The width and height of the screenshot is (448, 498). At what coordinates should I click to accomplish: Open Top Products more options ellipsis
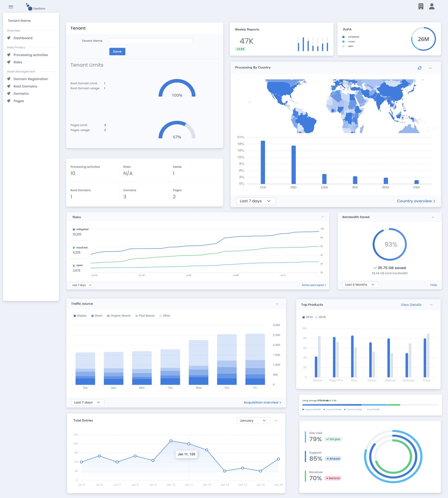(x=431, y=305)
